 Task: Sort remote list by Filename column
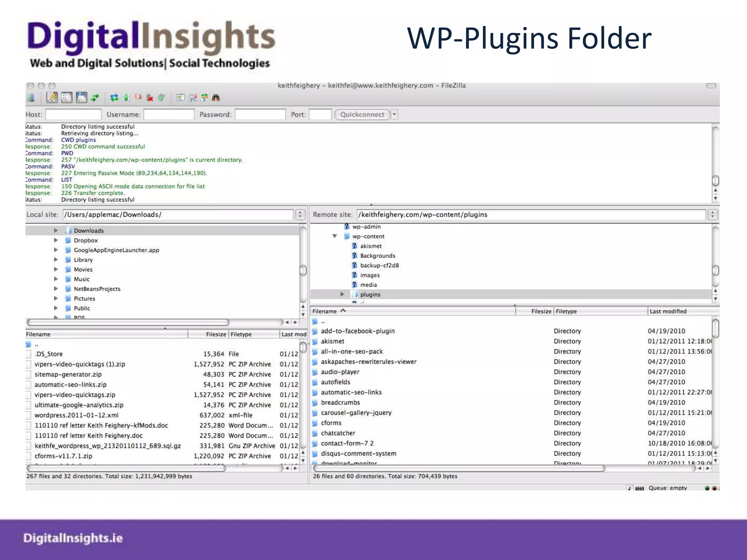click(x=413, y=311)
